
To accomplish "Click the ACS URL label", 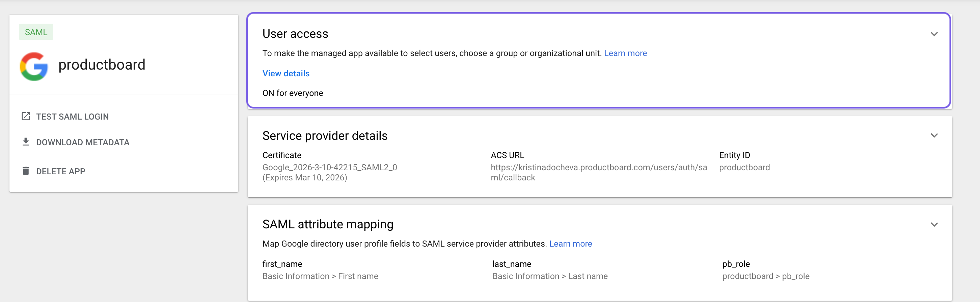I will pyautogui.click(x=507, y=155).
